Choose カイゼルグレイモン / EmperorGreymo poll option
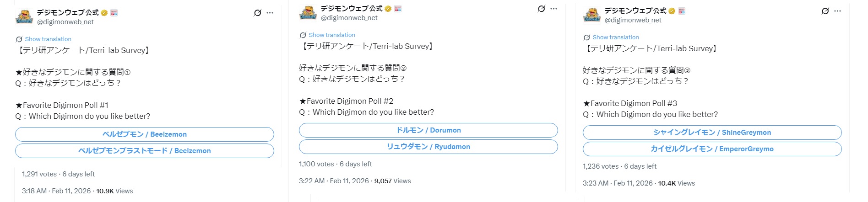This screenshot has height=202, width=868. 712,149
